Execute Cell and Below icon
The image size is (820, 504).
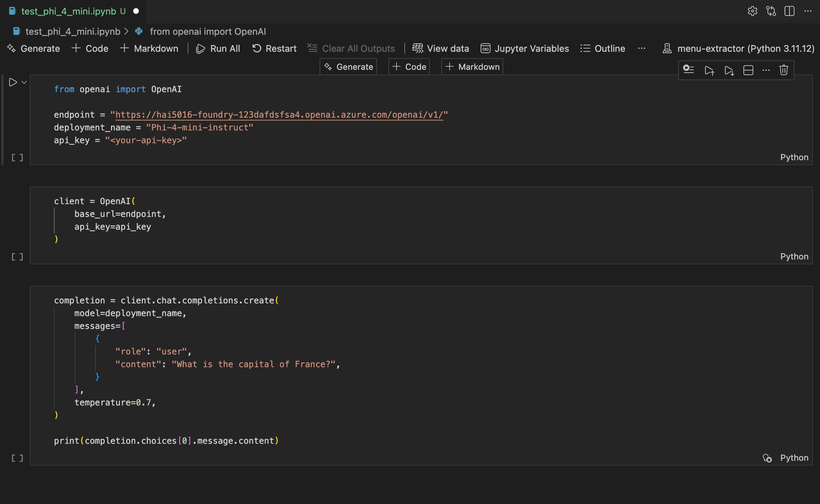tap(729, 70)
